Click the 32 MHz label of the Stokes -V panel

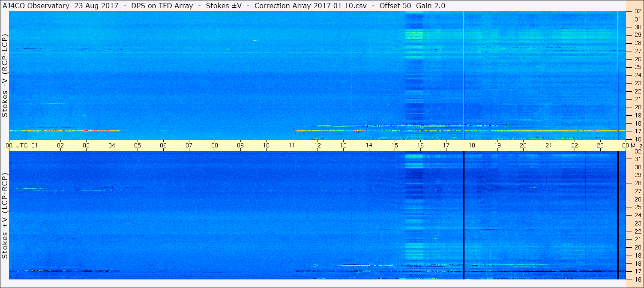coord(637,12)
